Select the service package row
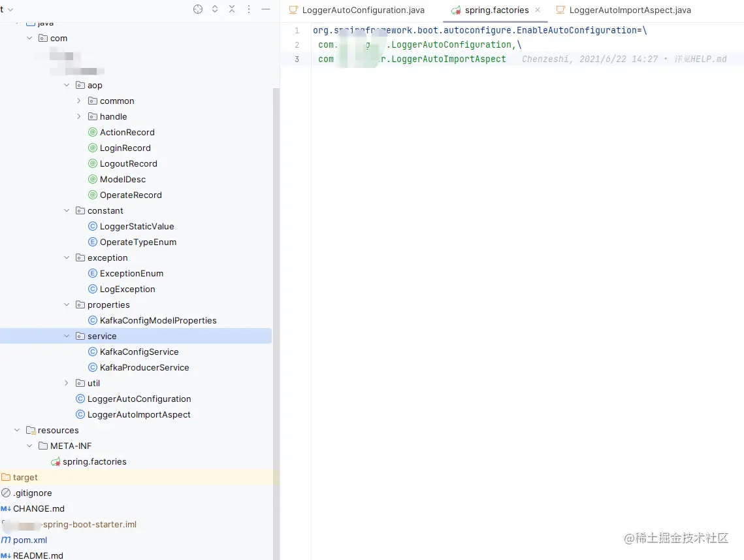 click(136, 335)
